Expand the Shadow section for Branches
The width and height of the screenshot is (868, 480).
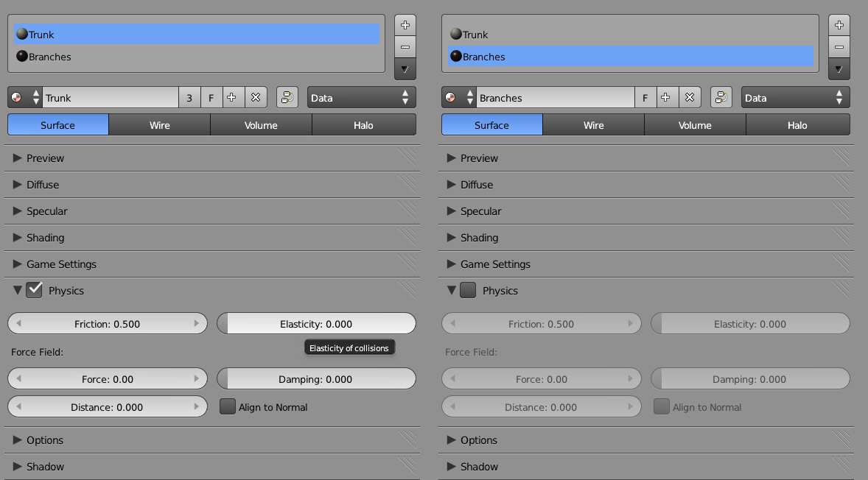(x=479, y=466)
